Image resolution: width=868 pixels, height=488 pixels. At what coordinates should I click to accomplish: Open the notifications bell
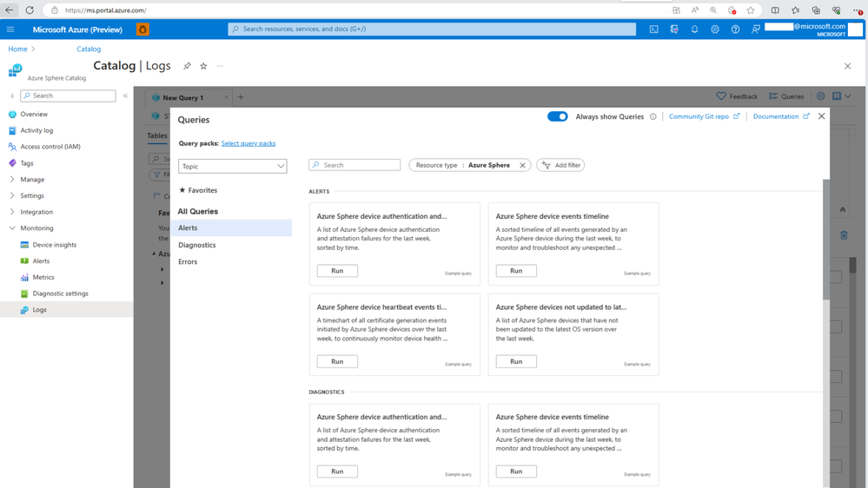[694, 30]
